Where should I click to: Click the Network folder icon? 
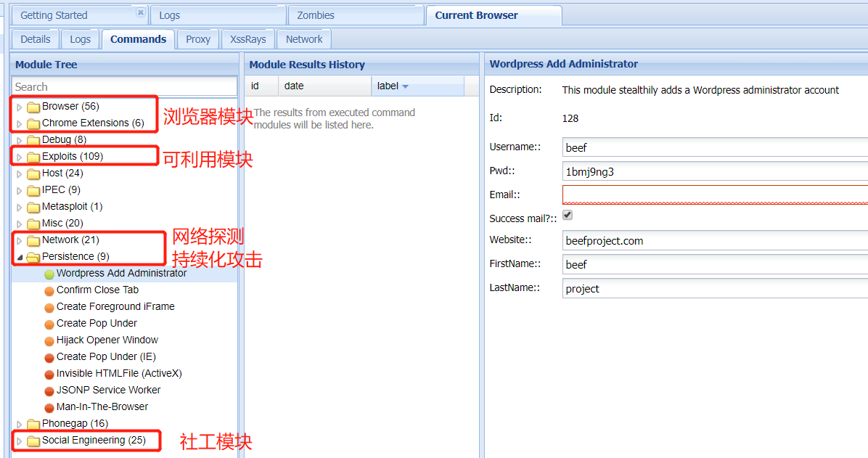(x=33, y=240)
